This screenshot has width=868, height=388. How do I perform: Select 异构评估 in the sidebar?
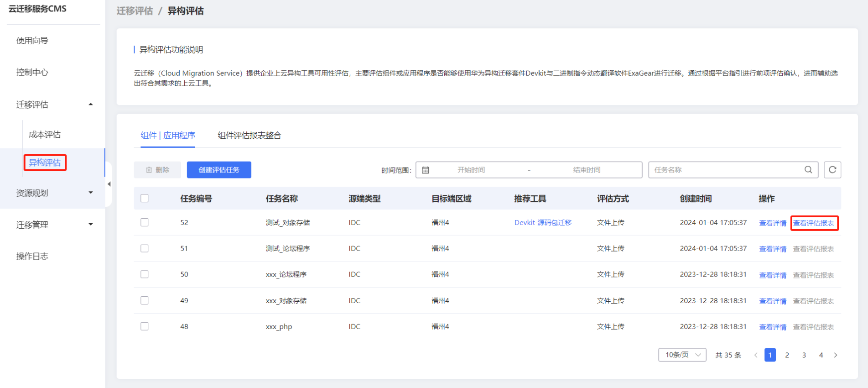pos(45,163)
